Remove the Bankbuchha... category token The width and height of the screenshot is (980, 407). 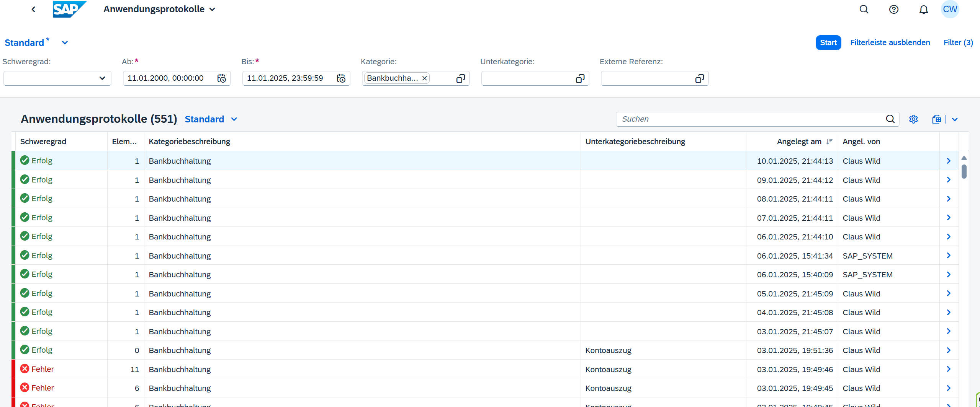coord(424,78)
